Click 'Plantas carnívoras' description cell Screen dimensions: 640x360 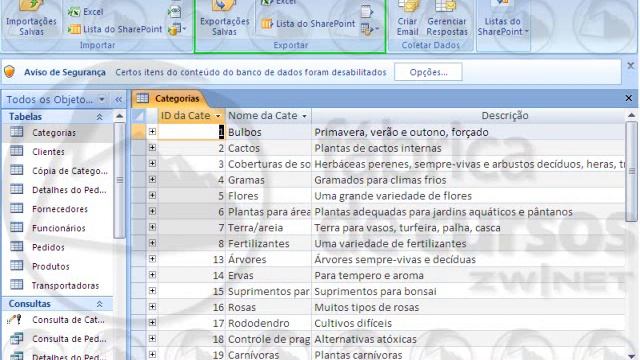(x=469, y=354)
